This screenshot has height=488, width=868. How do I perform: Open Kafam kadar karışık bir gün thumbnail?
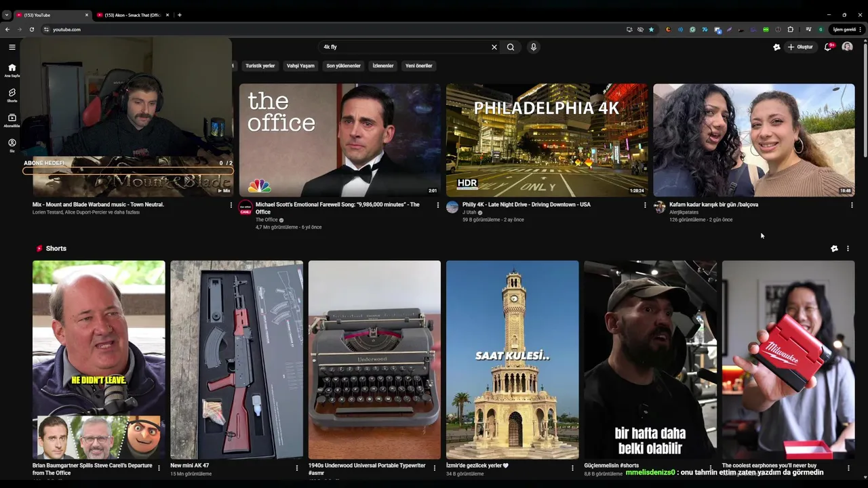click(x=753, y=140)
